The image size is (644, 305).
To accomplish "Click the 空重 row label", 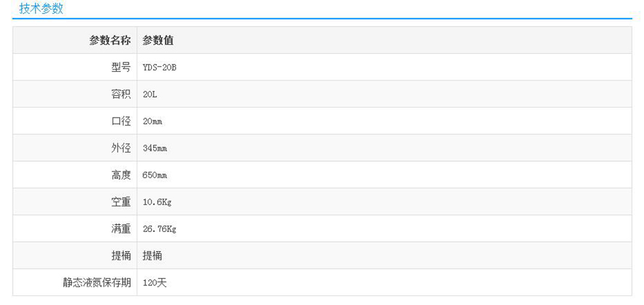I will 121,202.
